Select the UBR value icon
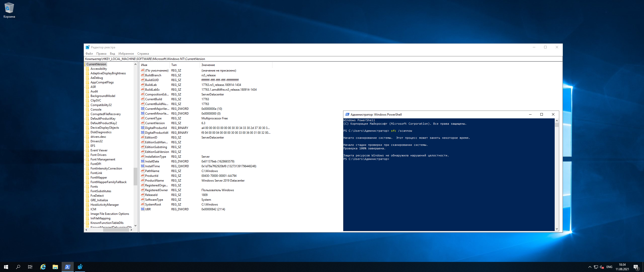This screenshot has height=272, width=644. [x=143, y=209]
